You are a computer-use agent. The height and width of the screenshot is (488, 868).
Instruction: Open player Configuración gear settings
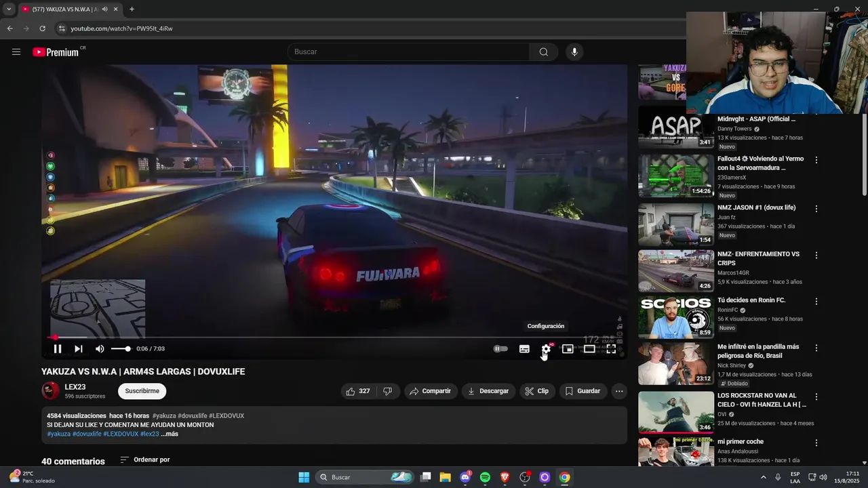(546, 349)
